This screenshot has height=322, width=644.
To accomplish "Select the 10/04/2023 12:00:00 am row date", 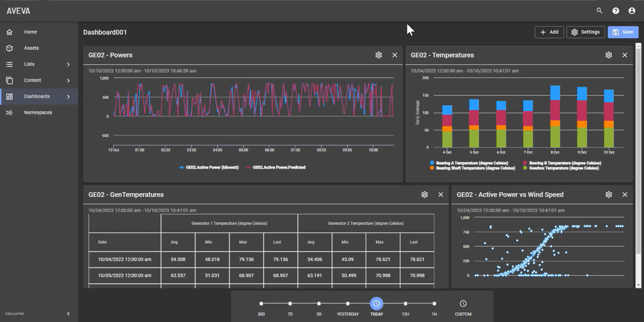I will tap(125, 260).
